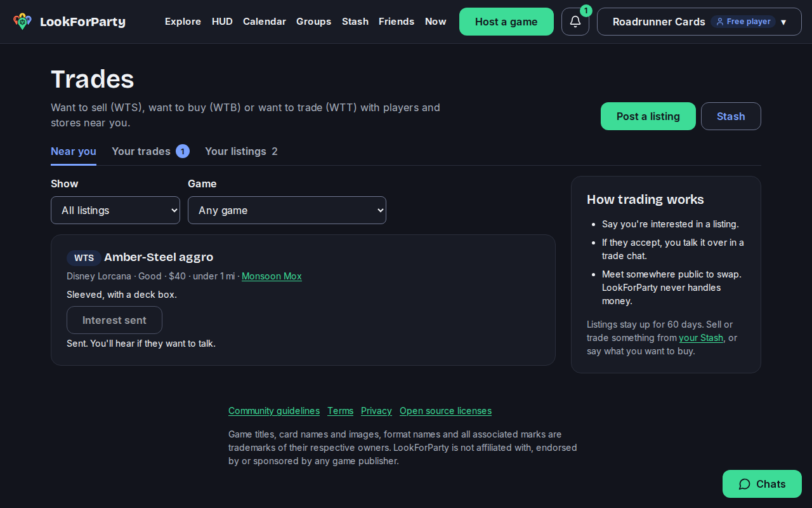This screenshot has width=812, height=508.
Task: Open the Show listings dropdown
Action: click(115, 210)
